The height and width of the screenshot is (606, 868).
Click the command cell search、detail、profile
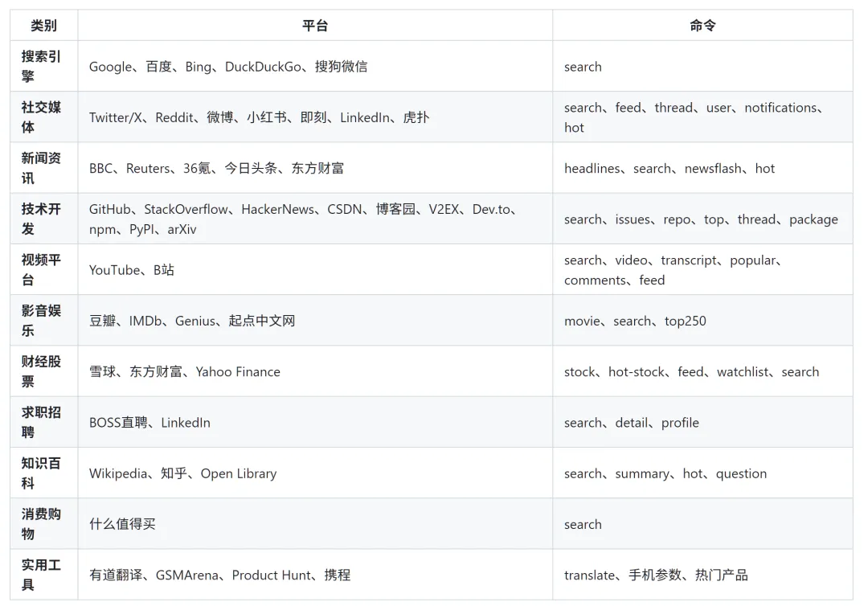coord(702,423)
